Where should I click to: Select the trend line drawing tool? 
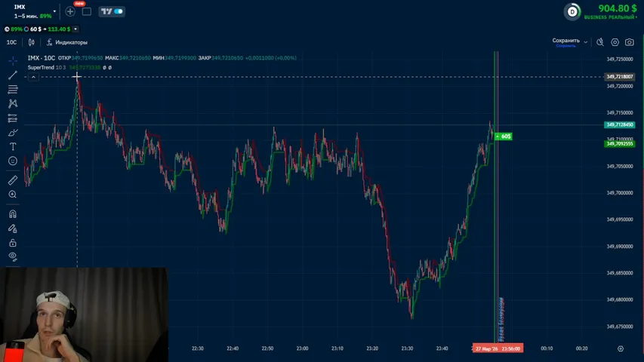coord(13,75)
